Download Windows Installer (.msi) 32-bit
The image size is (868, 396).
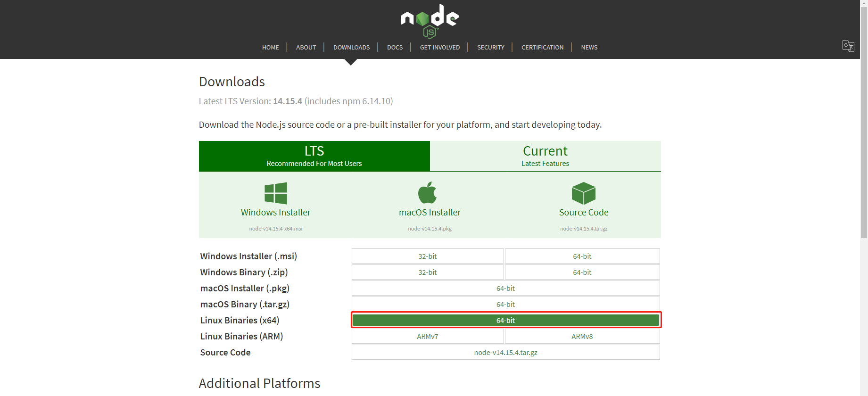tap(428, 256)
